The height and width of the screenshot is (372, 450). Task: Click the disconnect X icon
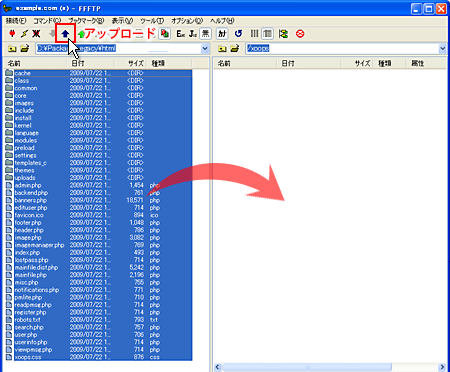pos(36,34)
